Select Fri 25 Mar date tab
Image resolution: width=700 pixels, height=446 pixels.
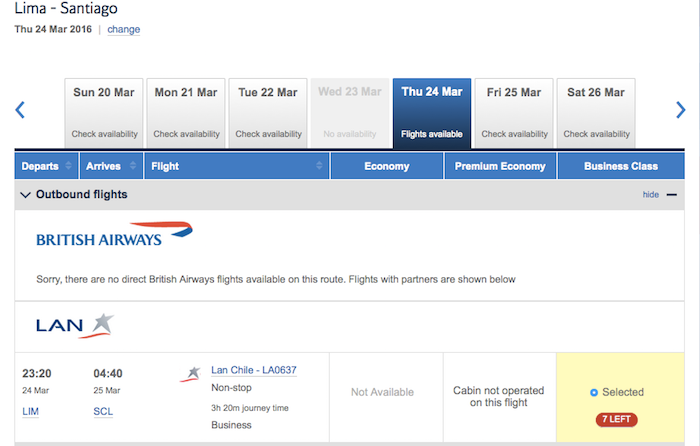tap(514, 113)
